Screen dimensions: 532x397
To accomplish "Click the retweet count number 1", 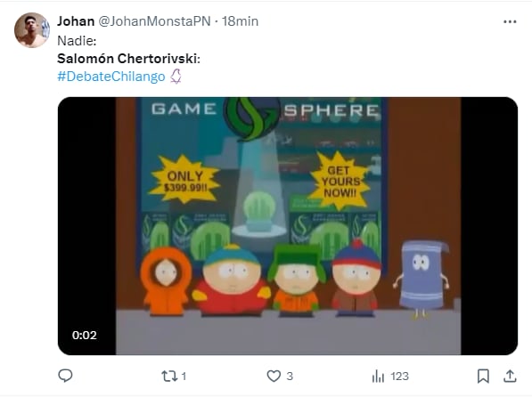I will tap(184, 376).
